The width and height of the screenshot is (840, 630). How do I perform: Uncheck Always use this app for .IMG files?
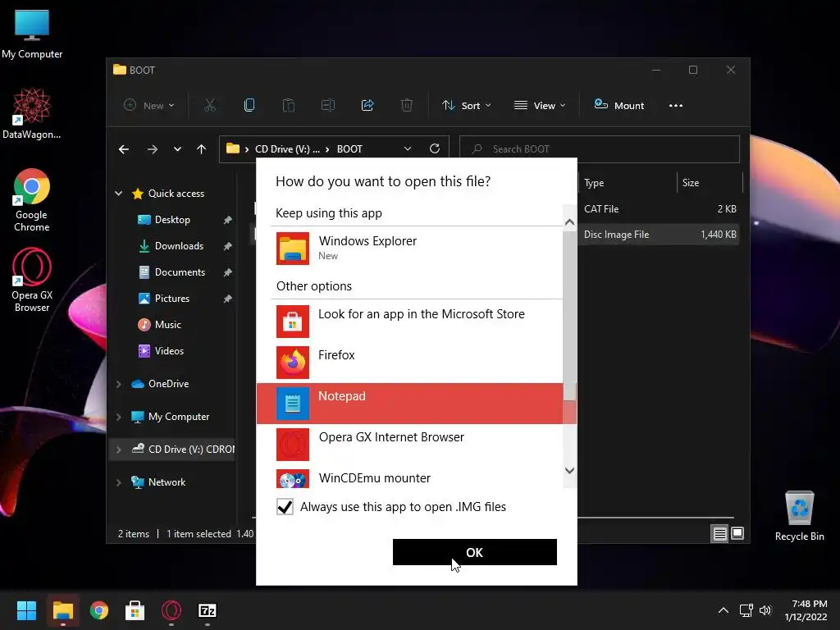tap(285, 507)
